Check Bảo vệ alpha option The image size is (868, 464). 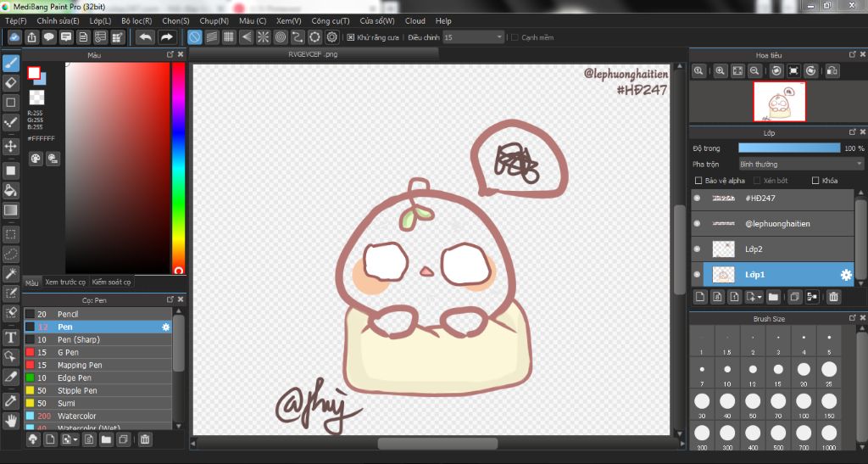(x=698, y=181)
